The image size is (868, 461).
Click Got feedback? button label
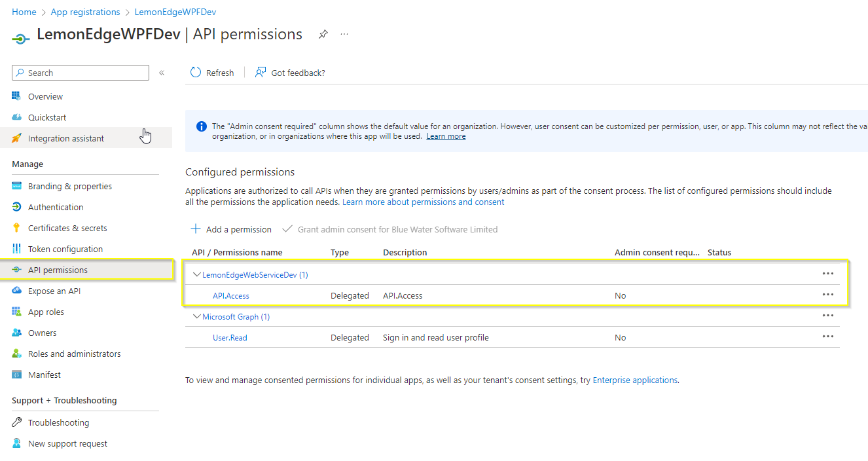(298, 73)
